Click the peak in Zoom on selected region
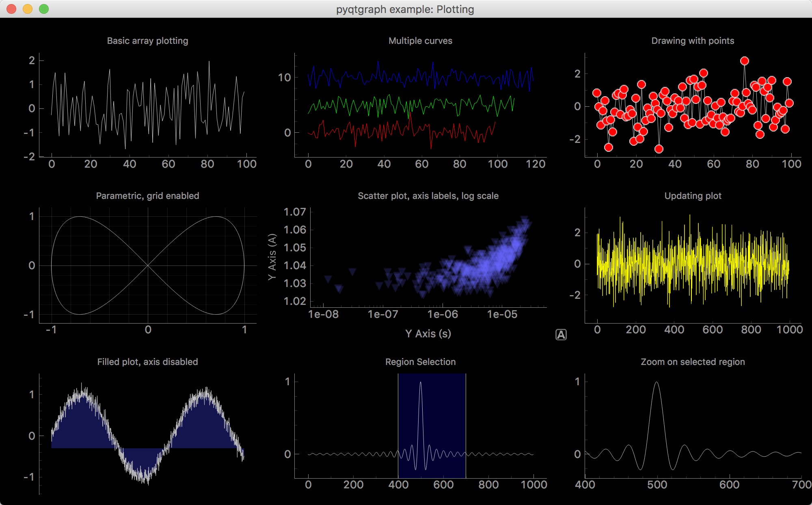 [657, 382]
